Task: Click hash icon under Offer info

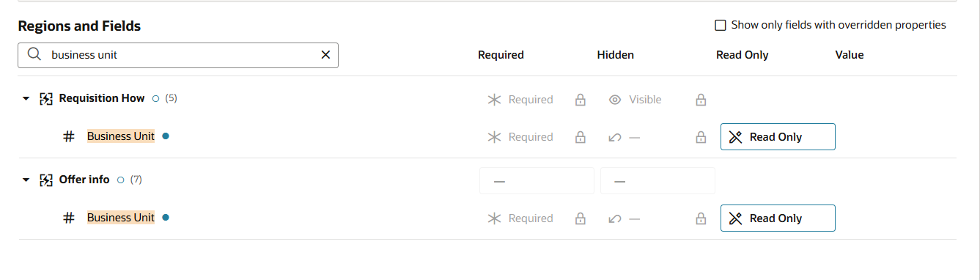Action: (x=69, y=218)
